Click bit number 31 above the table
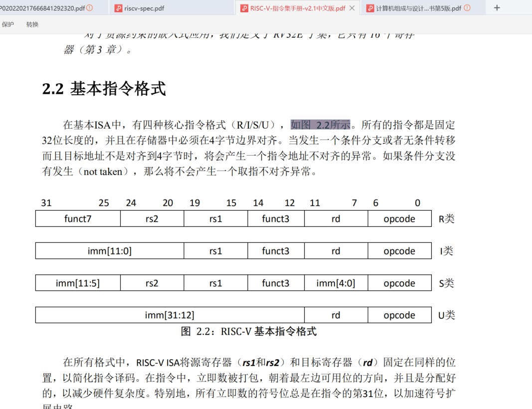Viewport: 532px width, 409px height. coord(46,203)
